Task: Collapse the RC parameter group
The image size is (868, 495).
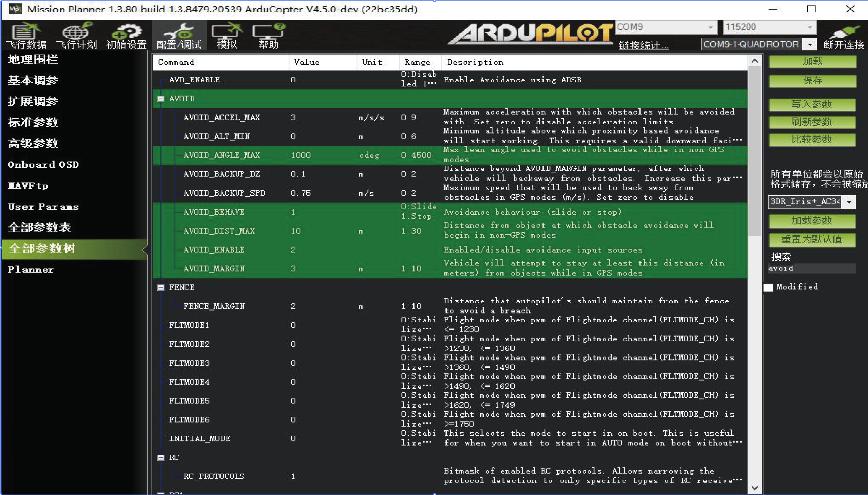Action: [x=161, y=458]
